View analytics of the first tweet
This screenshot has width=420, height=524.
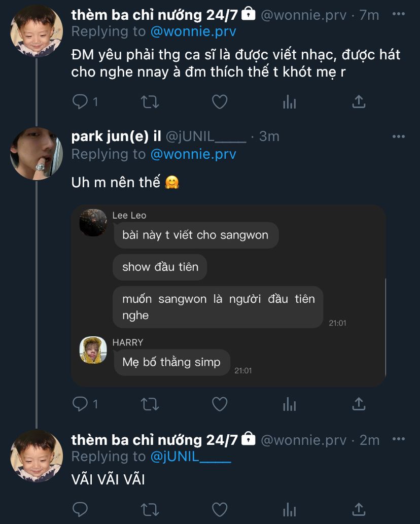[289, 102]
